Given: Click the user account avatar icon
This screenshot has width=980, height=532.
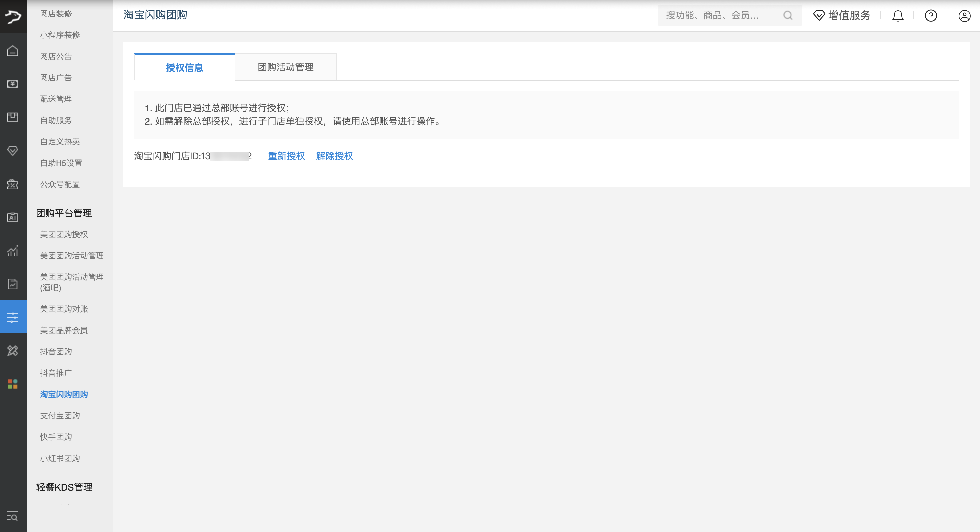Looking at the screenshot, I should (x=964, y=16).
